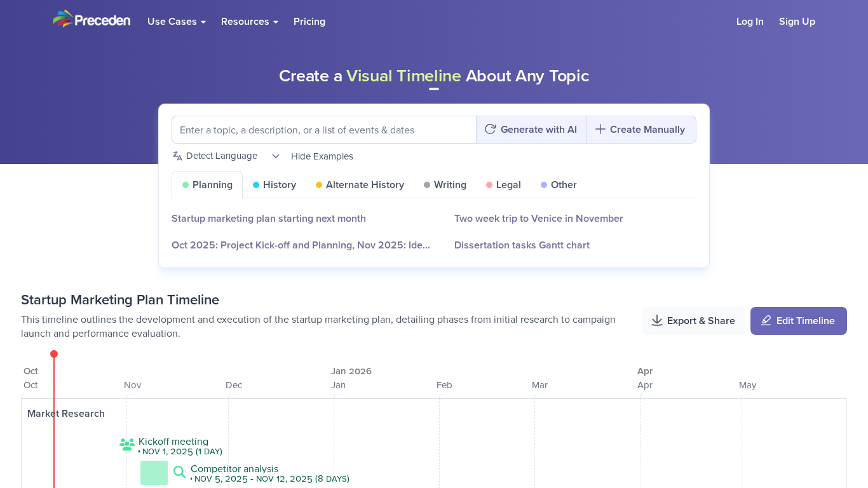
Task: Select the Alternate History tab
Action: coord(360,185)
